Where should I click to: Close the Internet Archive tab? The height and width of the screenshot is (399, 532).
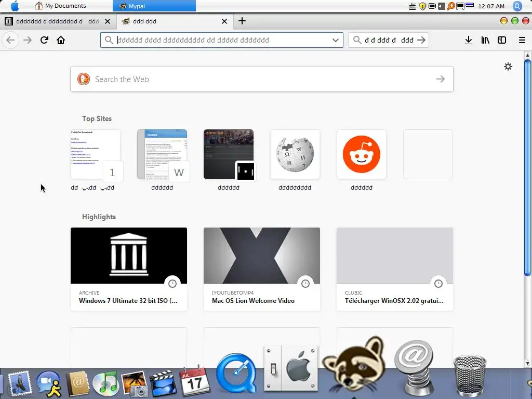(108, 21)
